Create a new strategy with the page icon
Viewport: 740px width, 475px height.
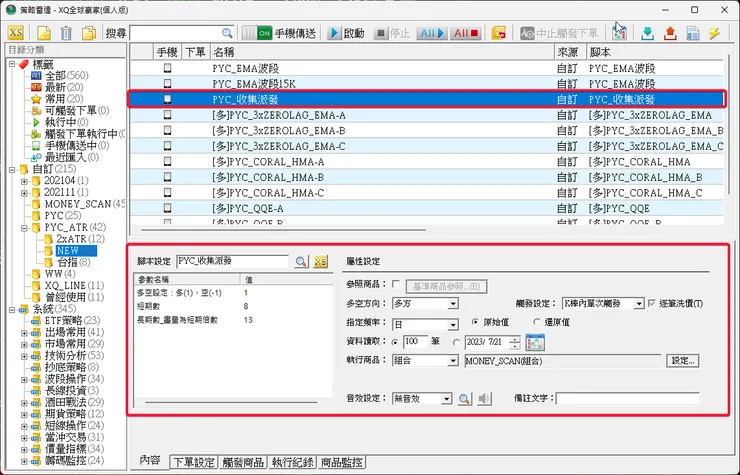(x=44, y=33)
